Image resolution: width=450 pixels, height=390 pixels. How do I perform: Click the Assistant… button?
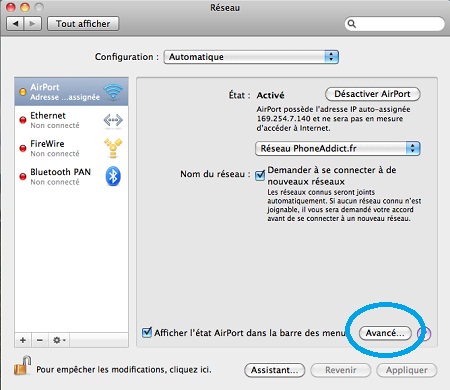(275, 370)
